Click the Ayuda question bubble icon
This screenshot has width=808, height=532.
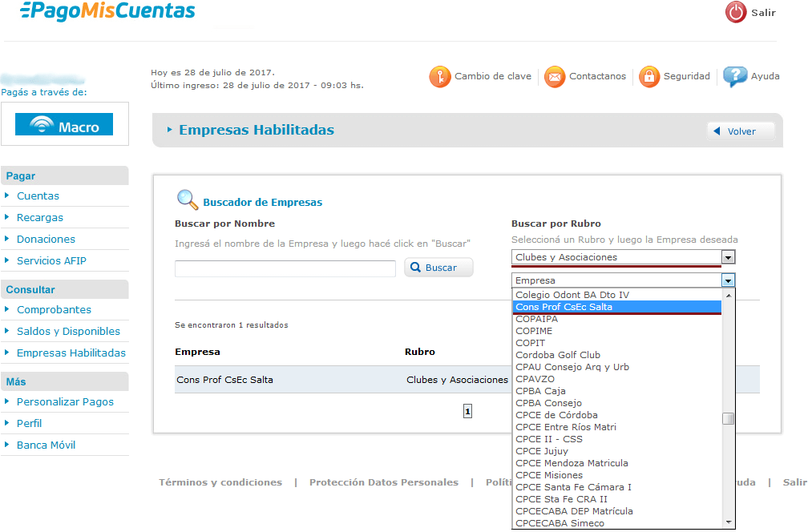point(734,77)
